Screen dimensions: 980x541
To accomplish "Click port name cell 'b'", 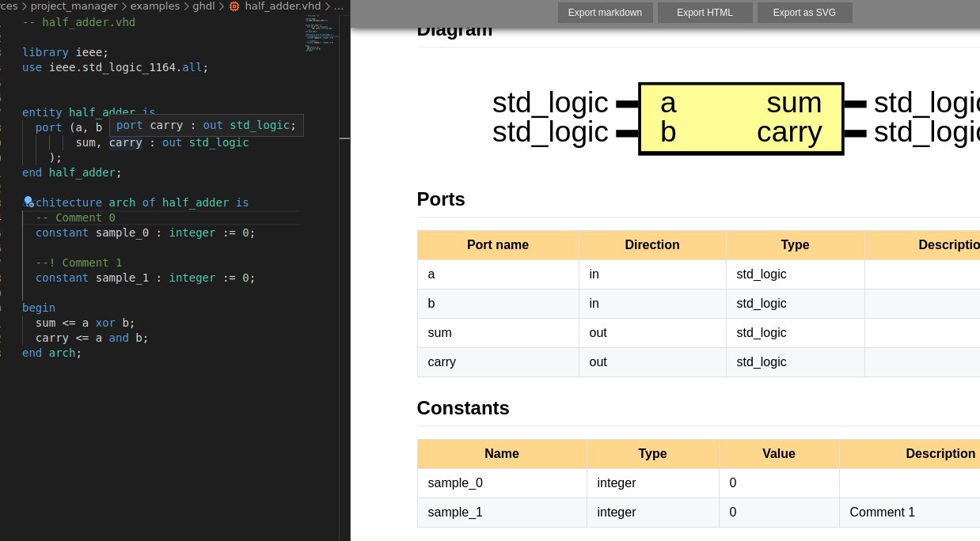I will tap(498, 304).
